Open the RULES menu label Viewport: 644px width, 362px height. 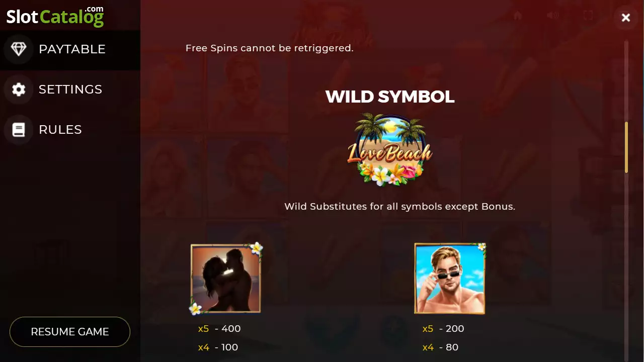pos(60,130)
